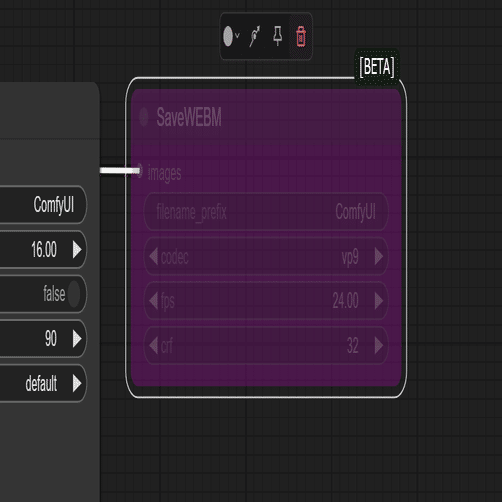Advance the default option in left node
The image size is (502, 502).
coord(77,383)
